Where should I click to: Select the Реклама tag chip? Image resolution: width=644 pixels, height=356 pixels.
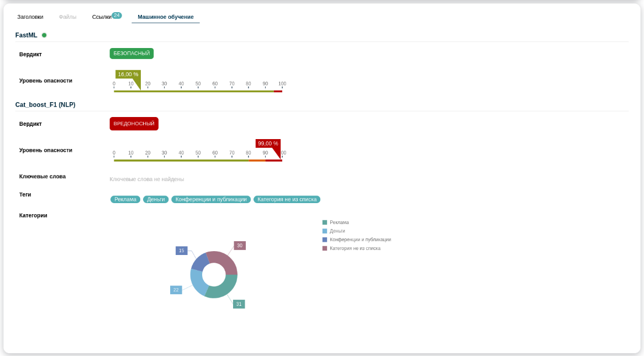(x=125, y=199)
